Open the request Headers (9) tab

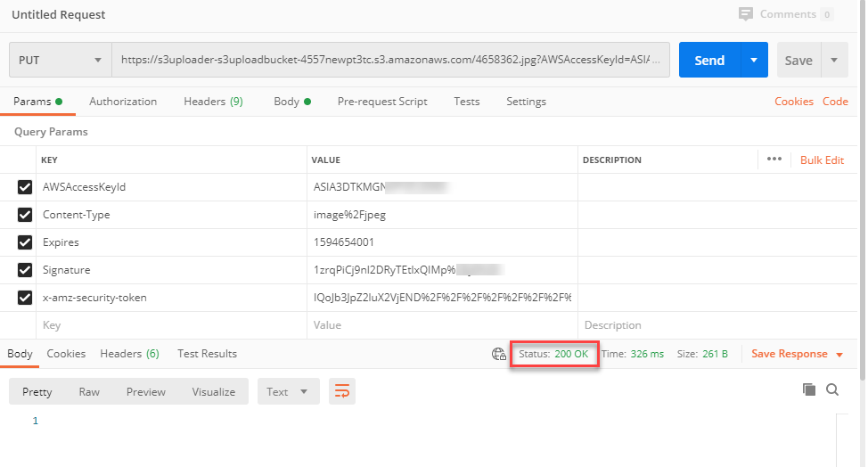(213, 102)
